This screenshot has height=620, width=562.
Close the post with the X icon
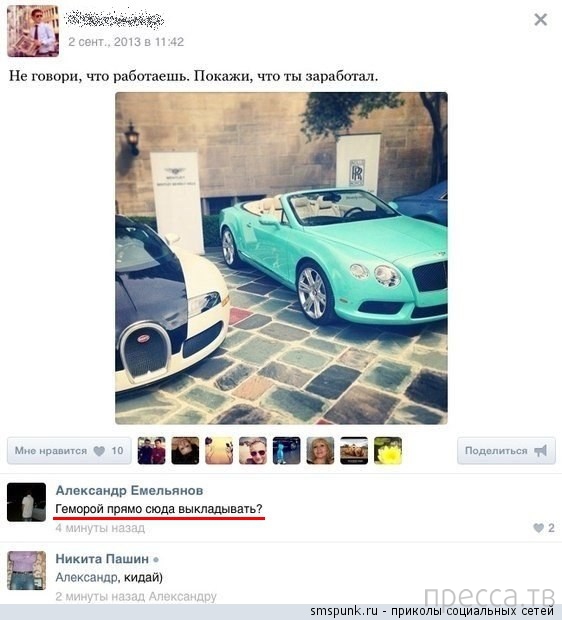540,19
